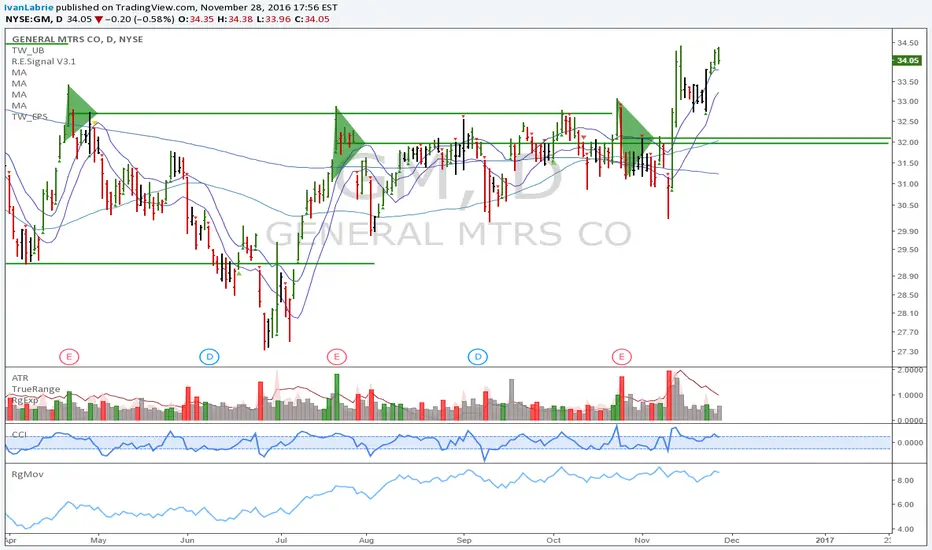The width and height of the screenshot is (932, 550).
Task: Click the dividend D marker before June
Action: 209,357
